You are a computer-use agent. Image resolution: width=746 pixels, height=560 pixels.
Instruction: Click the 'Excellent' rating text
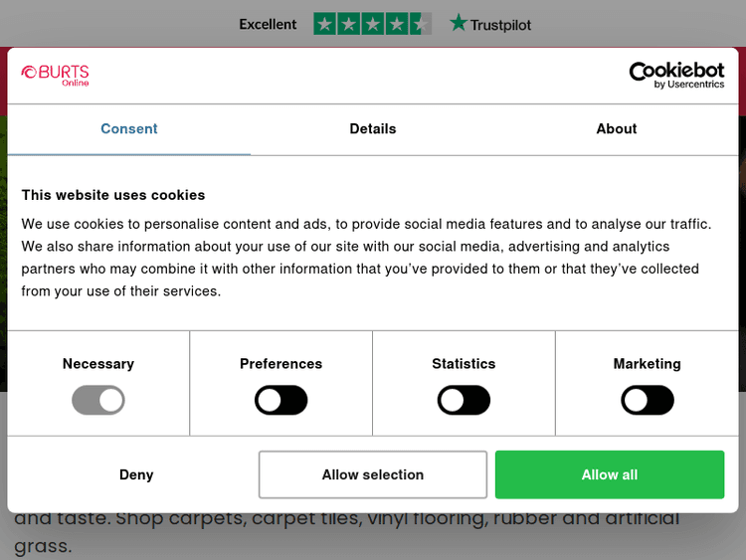pyautogui.click(x=268, y=24)
